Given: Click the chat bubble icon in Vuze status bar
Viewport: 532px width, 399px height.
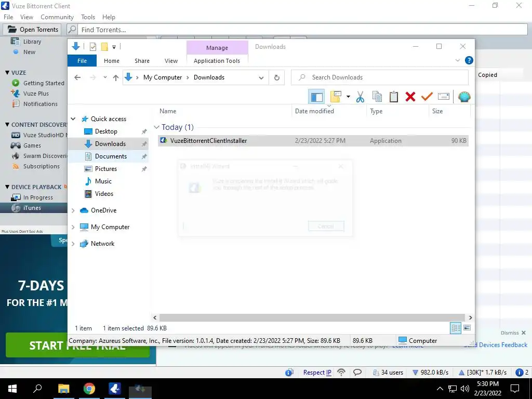Looking at the screenshot, I should pyautogui.click(x=357, y=373).
